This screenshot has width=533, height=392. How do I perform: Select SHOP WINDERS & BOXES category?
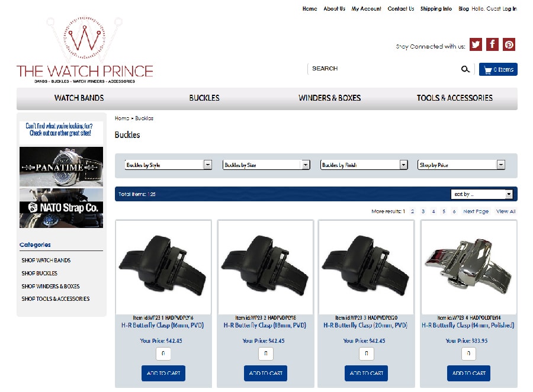tap(50, 286)
